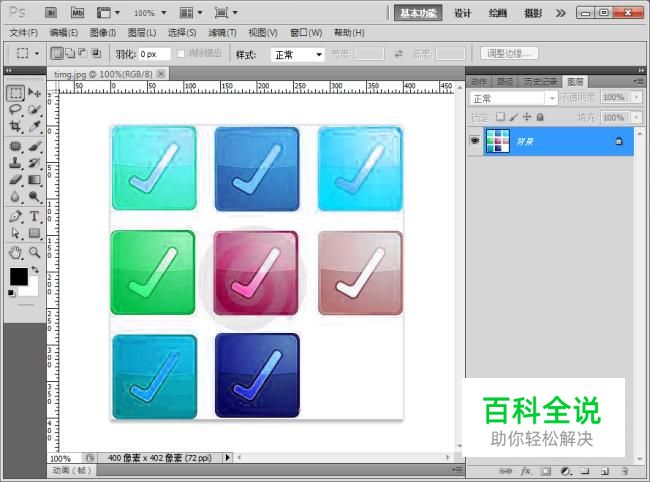650x482 pixels.
Task: Choose Add to Selection mode
Action: click(x=70, y=53)
